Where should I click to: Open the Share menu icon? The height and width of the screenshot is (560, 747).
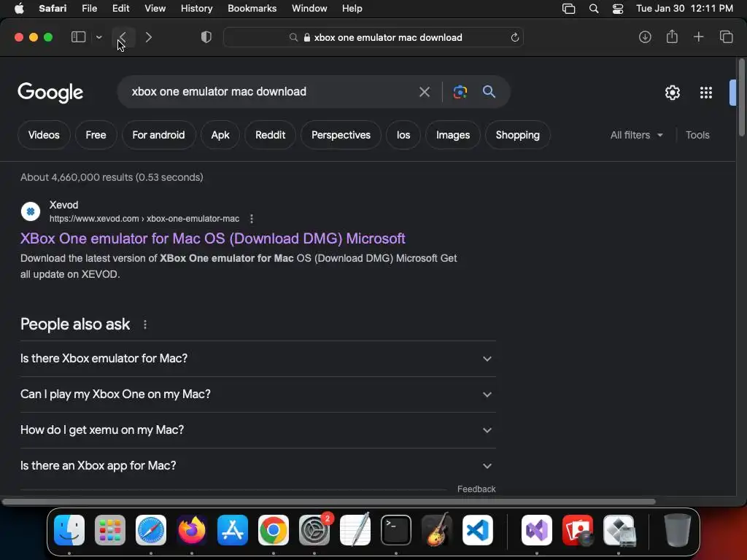pos(672,36)
